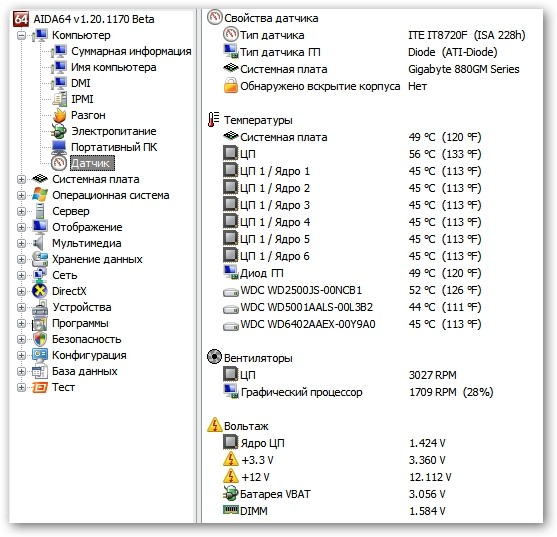Click the Безопасность shield icon
Screen dimensions: 557x537
coord(40,339)
